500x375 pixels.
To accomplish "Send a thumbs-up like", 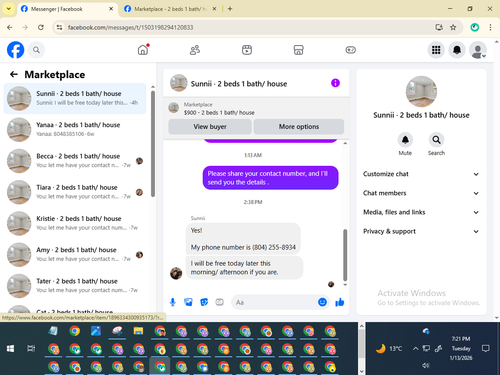I will pos(340,302).
